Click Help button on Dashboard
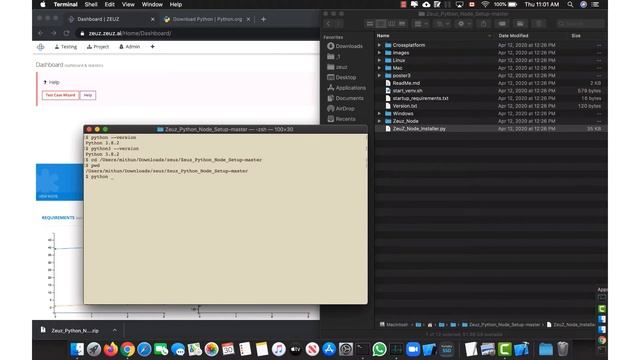This screenshot has width=640, height=360. point(87,95)
